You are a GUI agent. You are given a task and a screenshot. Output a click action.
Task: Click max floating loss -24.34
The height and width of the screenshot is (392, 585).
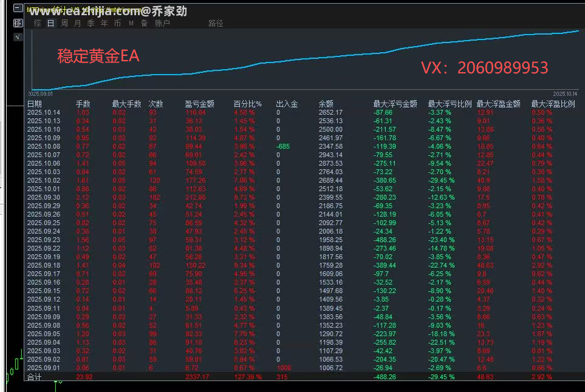383,231
